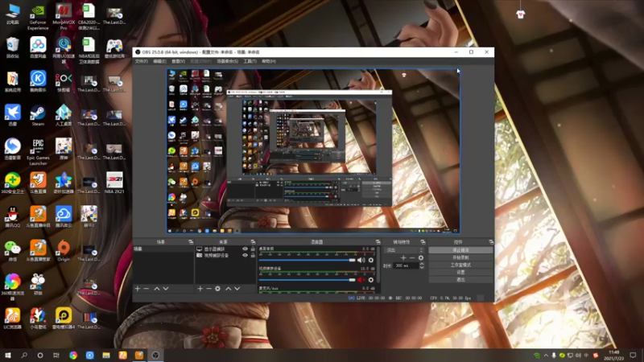Open OBS Help menu
Screen dimensions: 644x362
point(269,61)
